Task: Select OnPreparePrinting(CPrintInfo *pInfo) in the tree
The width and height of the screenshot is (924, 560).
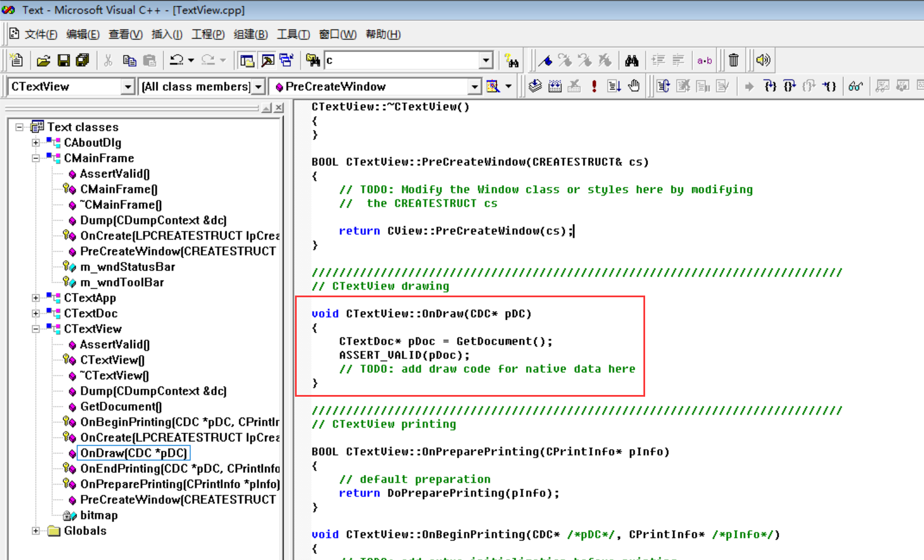Action: [x=180, y=484]
